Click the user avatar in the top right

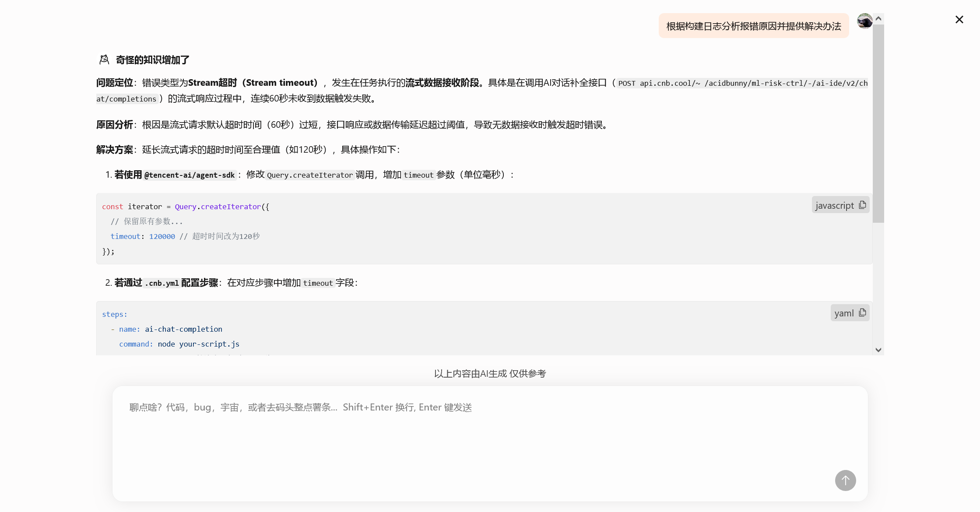864,21
